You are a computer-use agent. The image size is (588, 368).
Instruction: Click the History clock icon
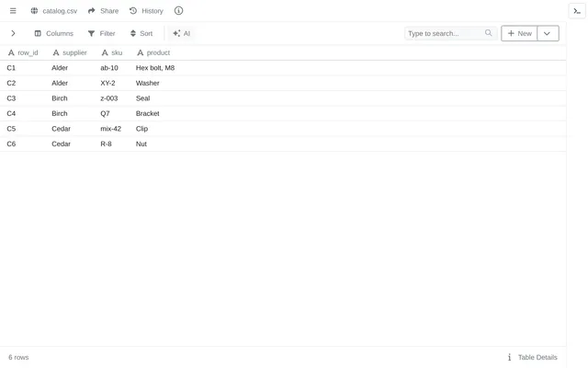point(133,11)
